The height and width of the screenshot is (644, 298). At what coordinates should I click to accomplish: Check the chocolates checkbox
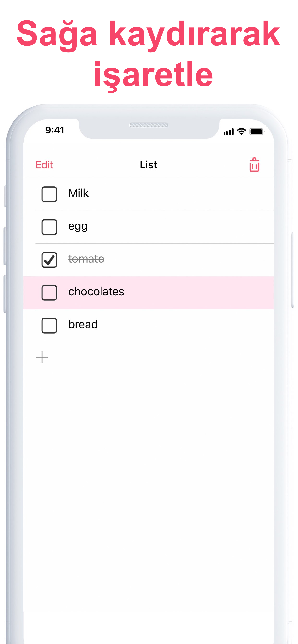pyautogui.click(x=49, y=293)
